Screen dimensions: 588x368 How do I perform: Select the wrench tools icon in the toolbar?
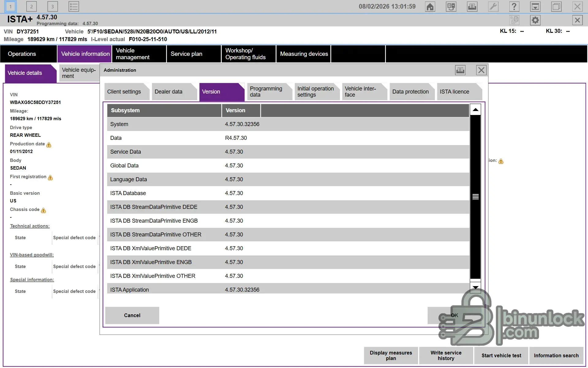point(493,6)
